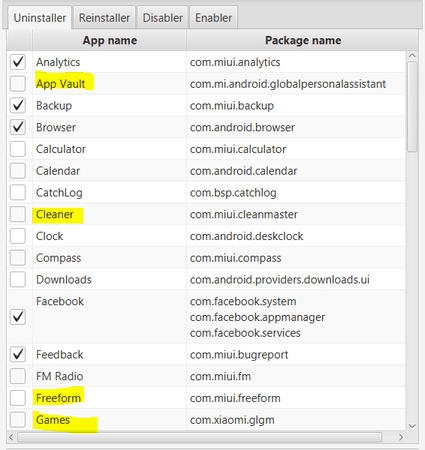This screenshot has height=450, width=425.
Task: Check the Clock checkbox
Action: click(18, 236)
